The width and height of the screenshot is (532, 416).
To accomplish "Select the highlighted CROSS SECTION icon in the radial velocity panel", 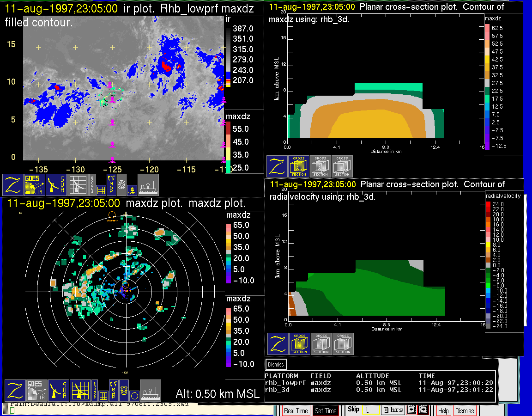I will (x=300, y=344).
